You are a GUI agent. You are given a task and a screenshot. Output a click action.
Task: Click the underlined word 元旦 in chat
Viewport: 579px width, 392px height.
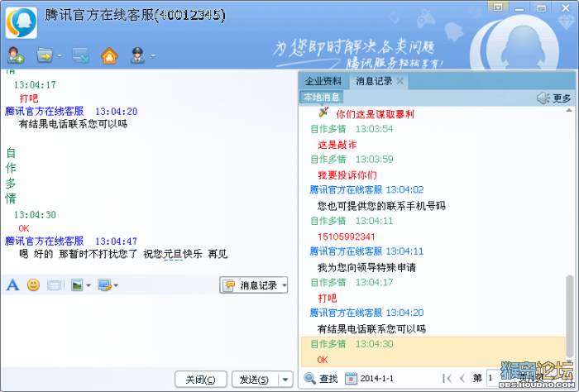[173, 254]
